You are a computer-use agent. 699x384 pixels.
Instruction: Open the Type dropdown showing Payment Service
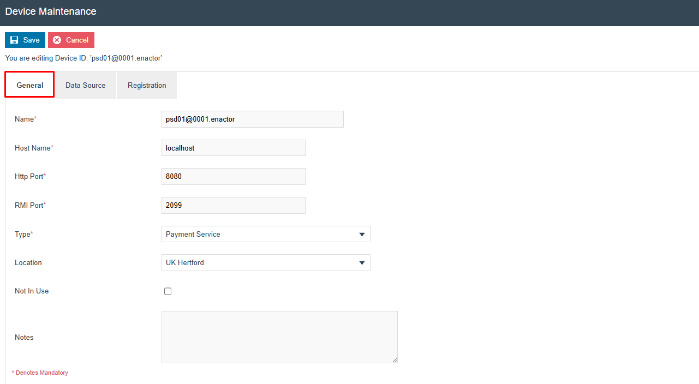266,234
